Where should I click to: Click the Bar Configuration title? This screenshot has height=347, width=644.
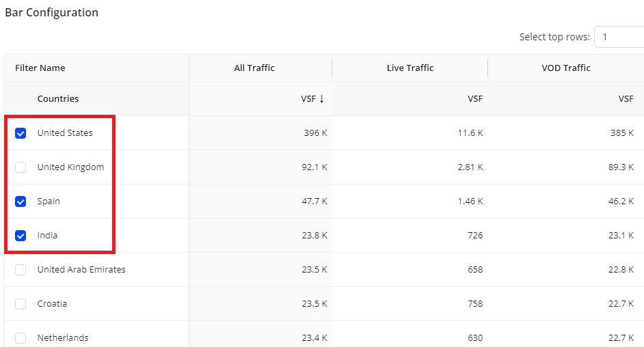(x=52, y=12)
